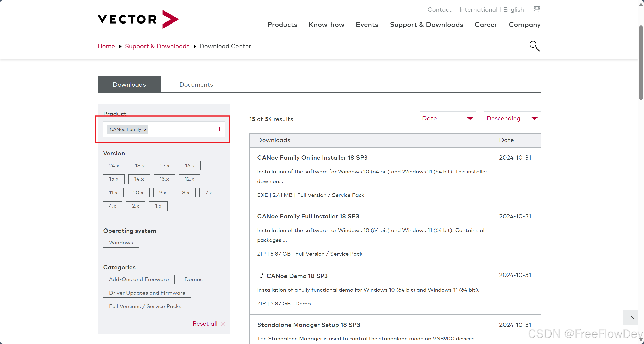The image size is (644, 344).
Task: Click the Vector logo
Action: click(x=138, y=19)
